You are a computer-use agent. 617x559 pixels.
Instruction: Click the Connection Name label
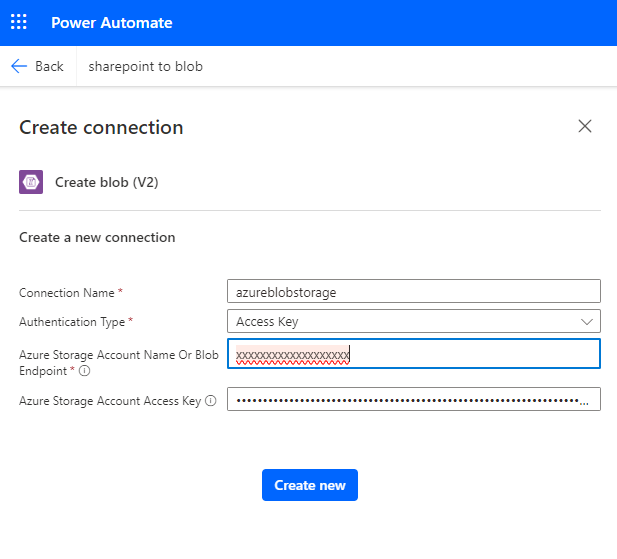click(67, 293)
